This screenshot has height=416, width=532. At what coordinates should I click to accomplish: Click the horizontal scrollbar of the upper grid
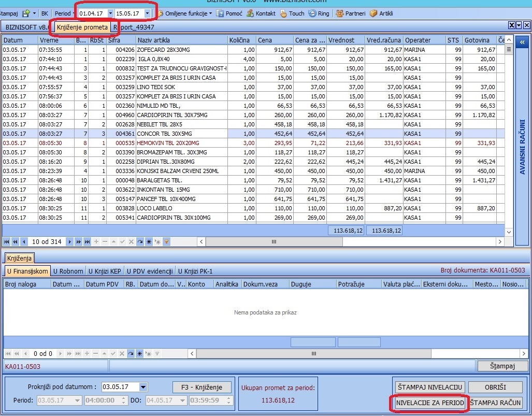click(x=274, y=242)
